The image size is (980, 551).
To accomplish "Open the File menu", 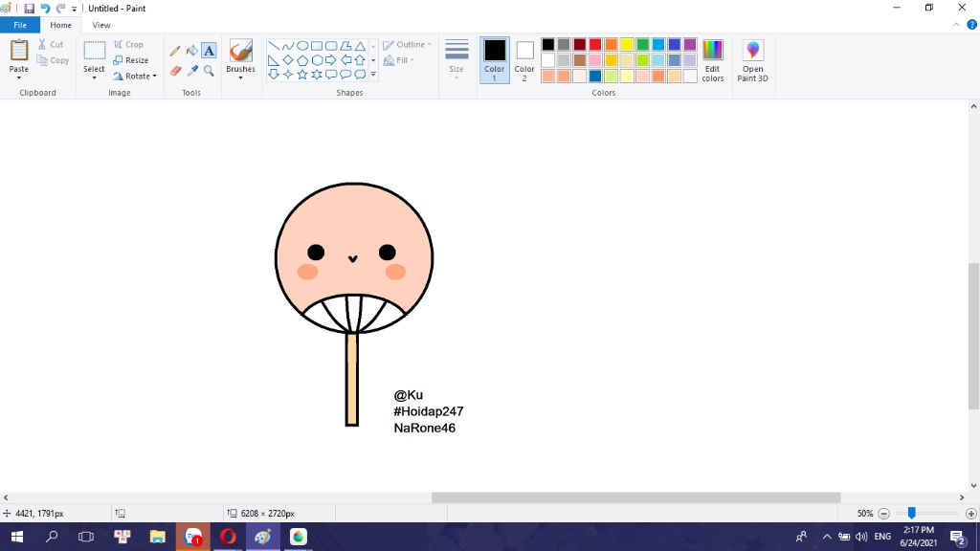I will (x=20, y=25).
